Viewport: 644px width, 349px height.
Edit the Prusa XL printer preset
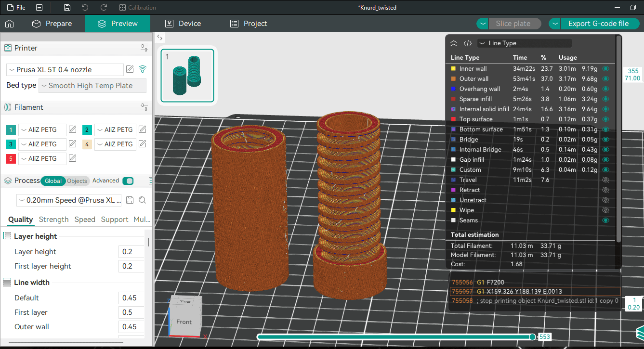[x=130, y=69]
